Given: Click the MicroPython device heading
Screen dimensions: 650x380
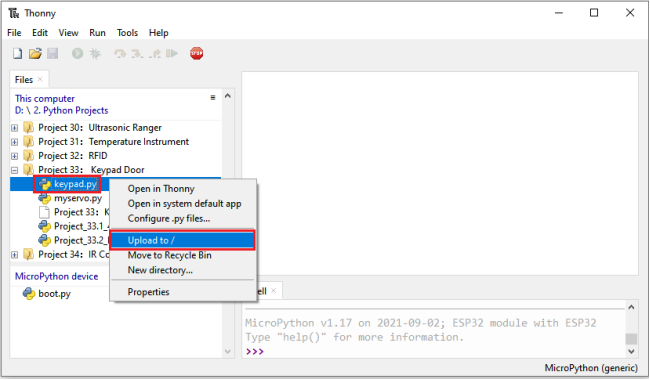Looking at the screenshot, I should pos(56,276).
